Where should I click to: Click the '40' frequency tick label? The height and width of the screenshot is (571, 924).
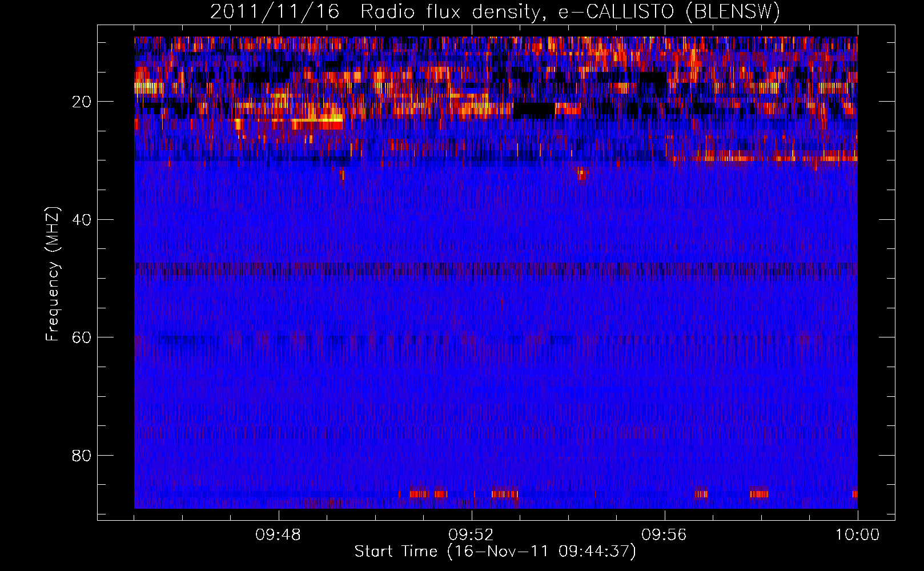[82, 220]
